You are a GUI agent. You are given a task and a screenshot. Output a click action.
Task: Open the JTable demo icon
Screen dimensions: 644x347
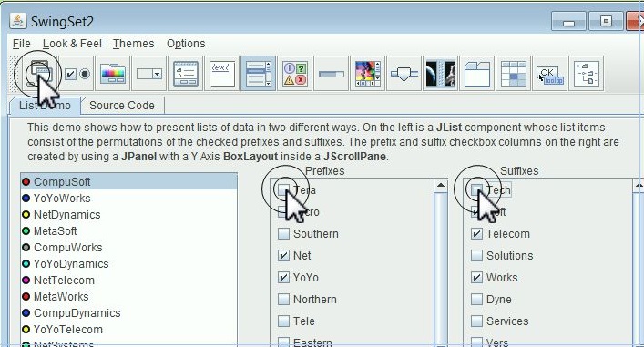(x=514, y=74)
